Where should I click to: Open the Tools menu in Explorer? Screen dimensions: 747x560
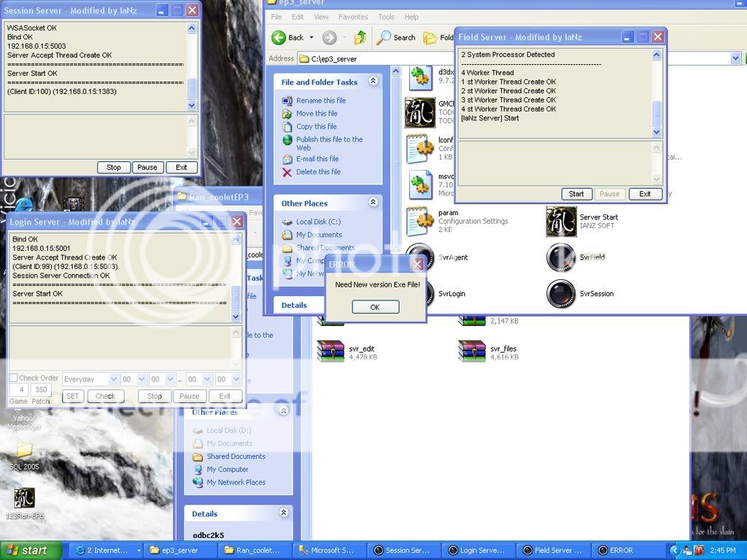[x=386, y=17]
